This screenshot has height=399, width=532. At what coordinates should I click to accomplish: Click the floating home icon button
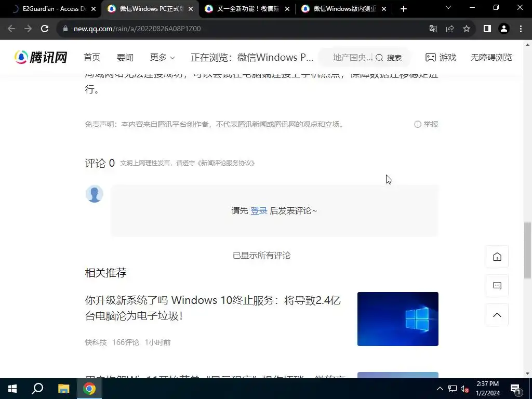pyautogui.click(x=497, y=257)
